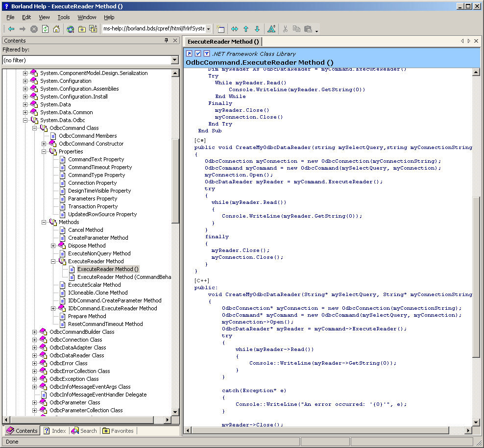The height and width of the screenshot is (448, 484).
Task: Open ExecuteNonQuery Method topic
Action: [x=99, y=253]
